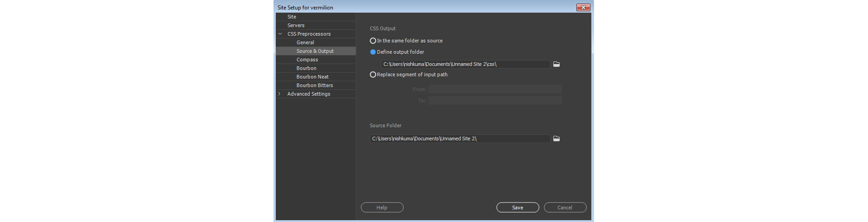Click the Save button

(x=518, y=208)
